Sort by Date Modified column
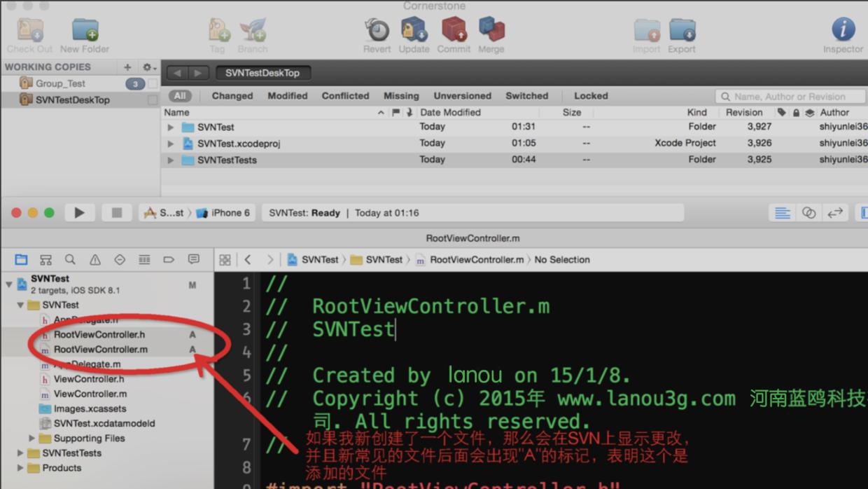 click(x=450, y=112)
